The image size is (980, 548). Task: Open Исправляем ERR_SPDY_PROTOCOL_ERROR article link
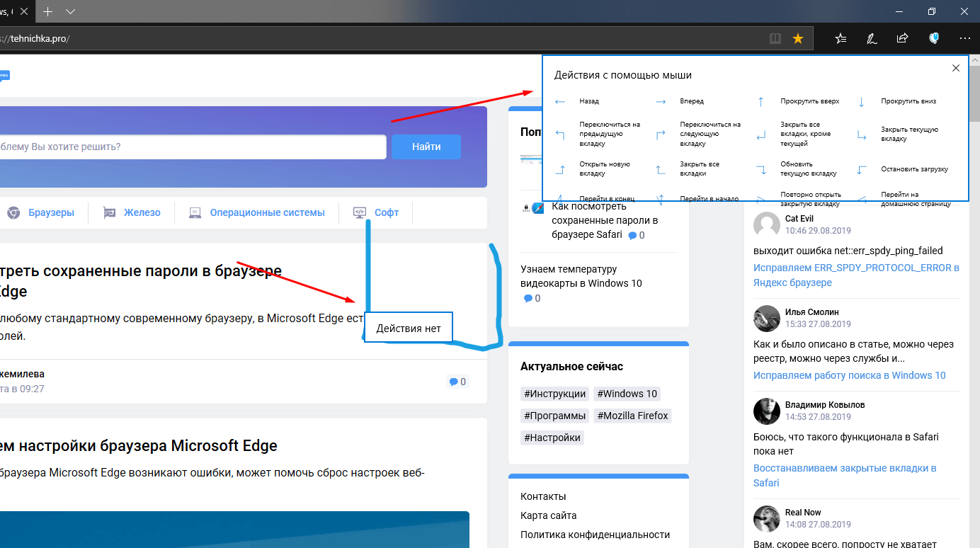pyautogui.click(x=856, y=275)
